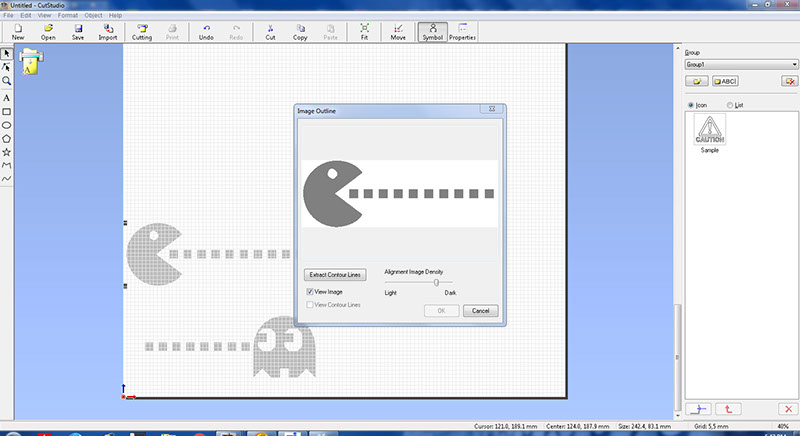Open the File menu
The image size is (800, 436).
click(8, 15)
